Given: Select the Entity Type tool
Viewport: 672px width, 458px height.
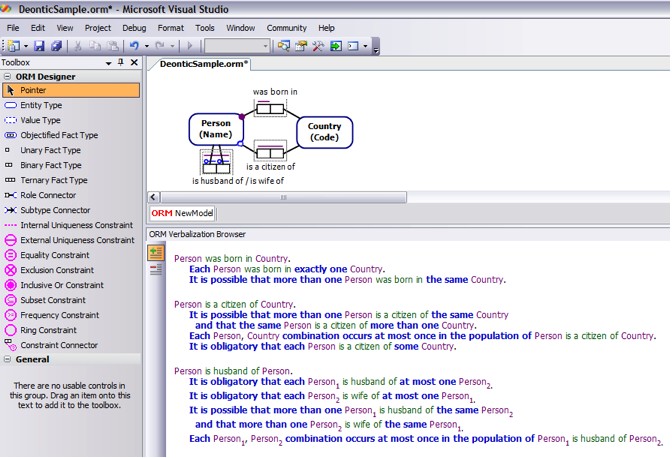Looking at the screenshot, I should pos(71,105).
